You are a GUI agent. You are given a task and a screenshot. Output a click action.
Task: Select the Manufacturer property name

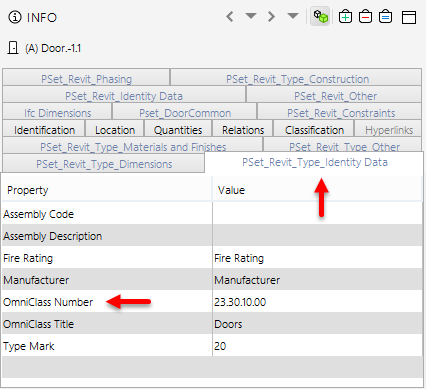[x=36, y=280]
